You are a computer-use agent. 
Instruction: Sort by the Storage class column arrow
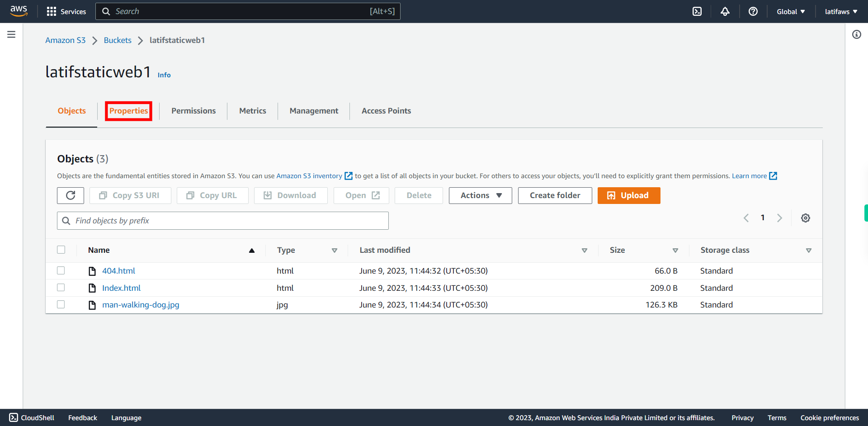809,251
